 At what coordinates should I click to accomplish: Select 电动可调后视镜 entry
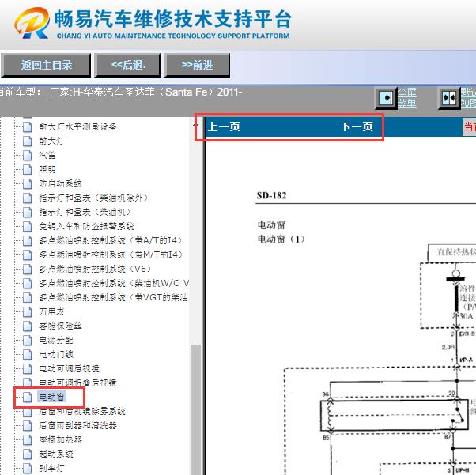point(70,368)
